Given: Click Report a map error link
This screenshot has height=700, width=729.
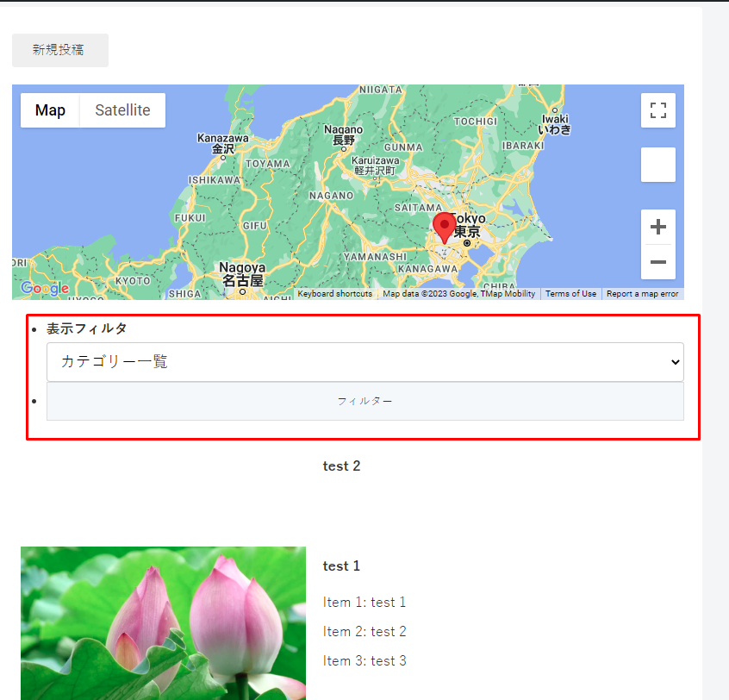Looking at the screenshot, I should [x=642, y=294].
